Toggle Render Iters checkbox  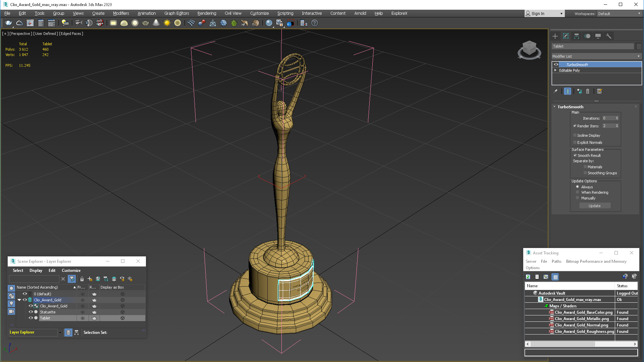(575, 126)
